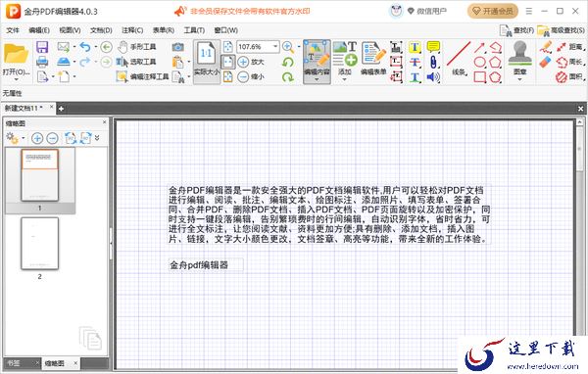
Task: Click the printer icon
Action: click(x=42, y=62)
